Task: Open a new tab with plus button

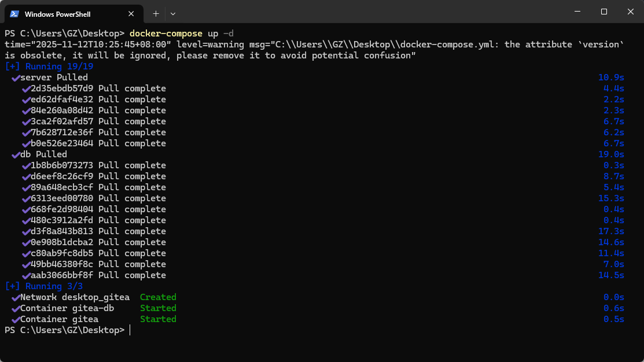Action: point(156,14)
